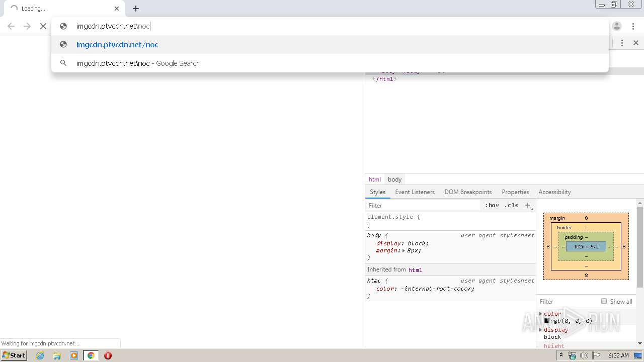Open the Accessibility tab
The height and width of the screenshot is (362, 644).
coord(554,192)
